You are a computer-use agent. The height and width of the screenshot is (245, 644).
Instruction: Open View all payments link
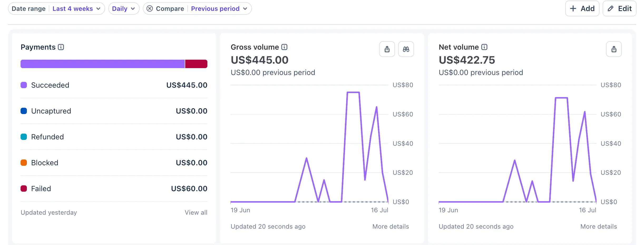pyautogui.click(x=196, y=213)
